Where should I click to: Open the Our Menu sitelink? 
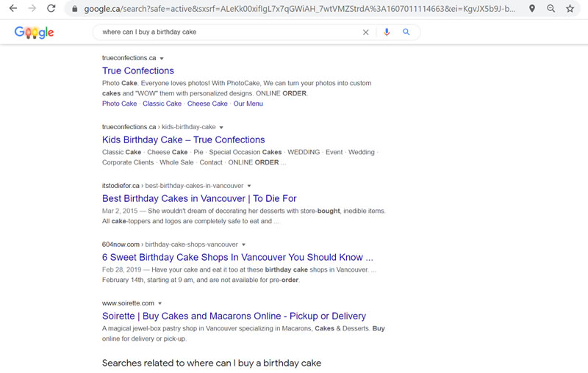pyautogui.click(x=248, y=104)
